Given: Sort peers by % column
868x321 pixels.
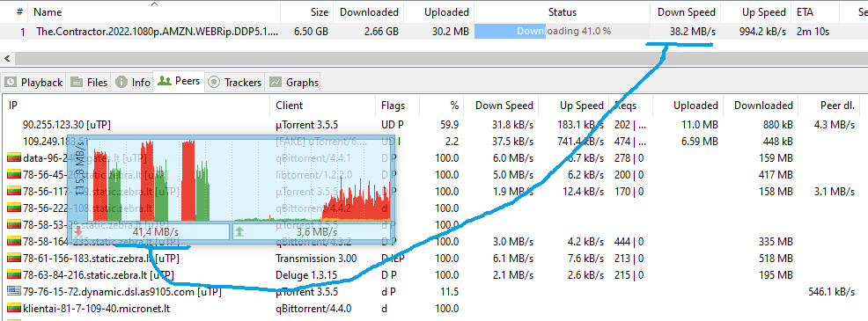Looking at the screenshot, I should 441,106.
